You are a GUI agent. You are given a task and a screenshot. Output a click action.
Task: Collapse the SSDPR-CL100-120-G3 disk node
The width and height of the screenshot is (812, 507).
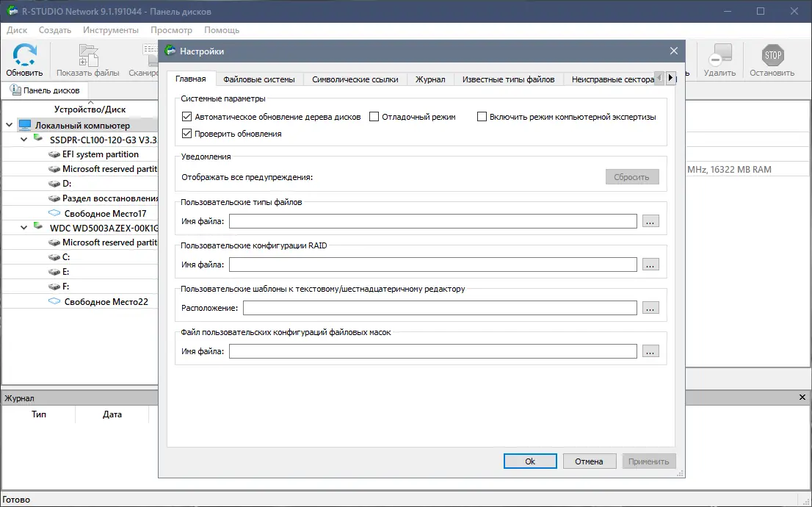23,140
